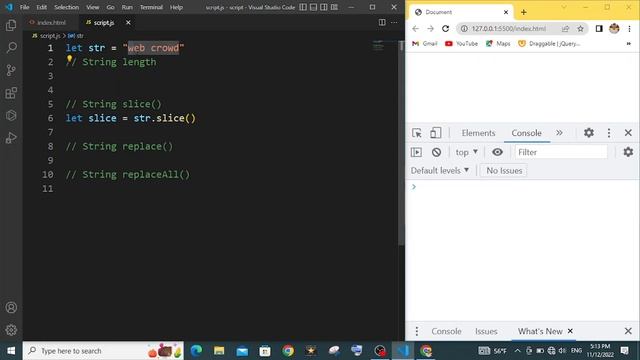Switch to the DevTools Console tab

pyautogui.click(x=527, y=133)
